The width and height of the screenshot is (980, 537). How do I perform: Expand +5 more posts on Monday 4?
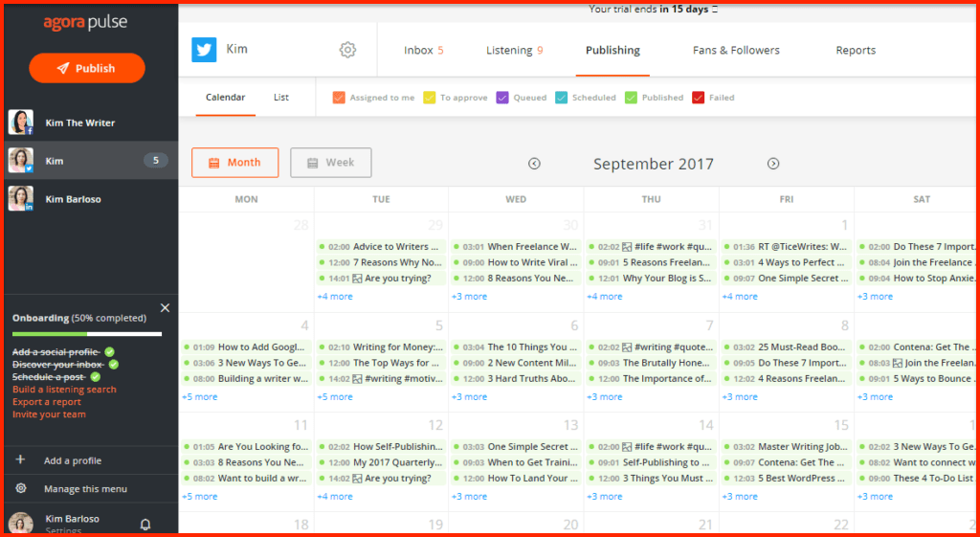click(x=200, y=396)
